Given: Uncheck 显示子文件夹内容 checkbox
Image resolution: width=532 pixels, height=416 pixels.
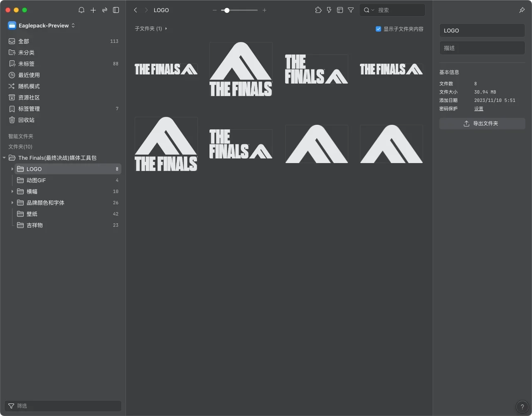Looking at the screenshot, I should pos(378,29).
